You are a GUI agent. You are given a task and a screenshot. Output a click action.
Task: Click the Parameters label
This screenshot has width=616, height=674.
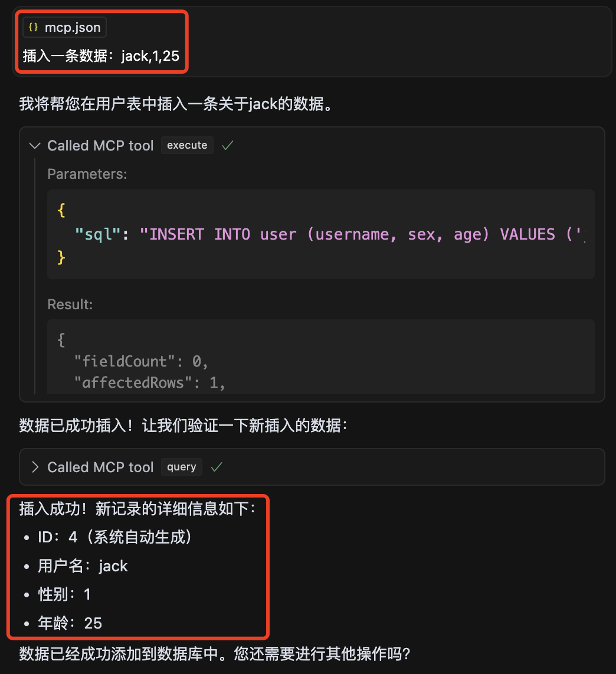tap(87, 174)
